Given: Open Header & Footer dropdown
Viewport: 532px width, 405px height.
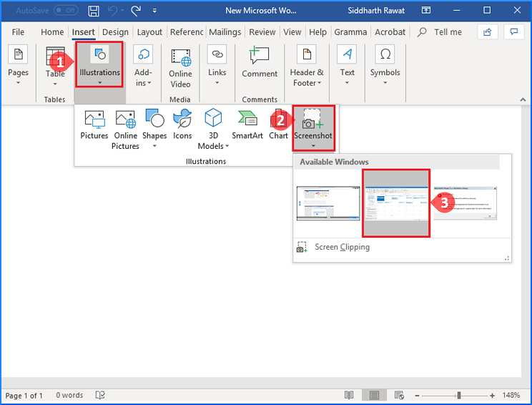Looking at the screenshot, I should coord(307,67).
